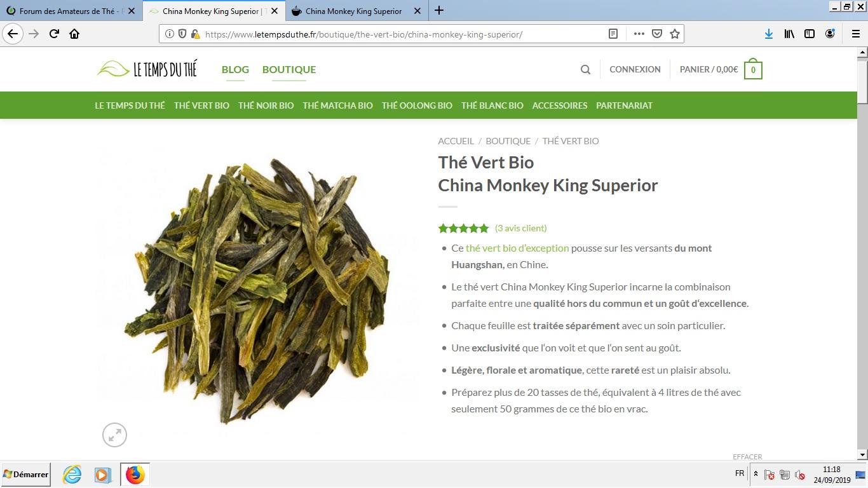Open a new browser tab with plus
868x488 pixels.
click(439, 11)
